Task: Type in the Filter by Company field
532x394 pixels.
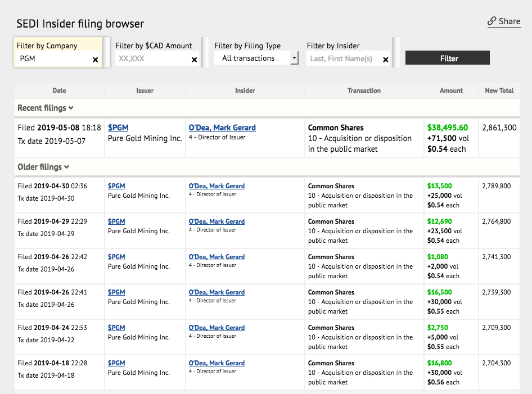Action: (53, 58)
